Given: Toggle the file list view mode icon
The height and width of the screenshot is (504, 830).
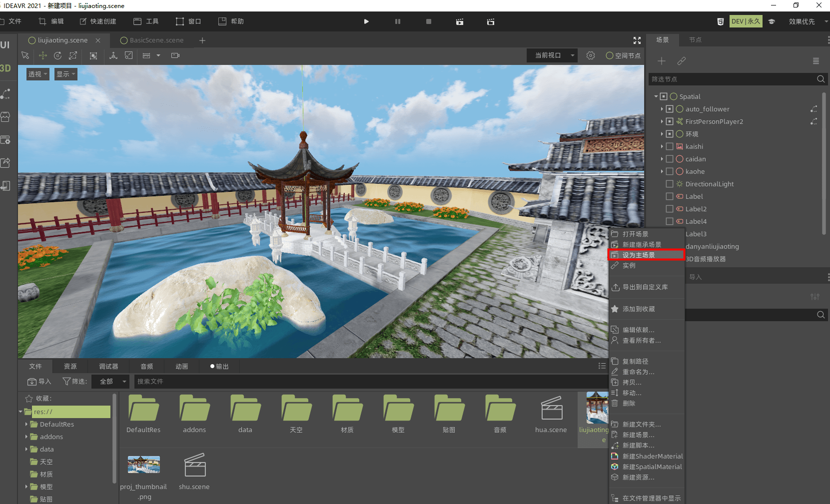Looking at the screenshot, I should click(x=602, y=366).
